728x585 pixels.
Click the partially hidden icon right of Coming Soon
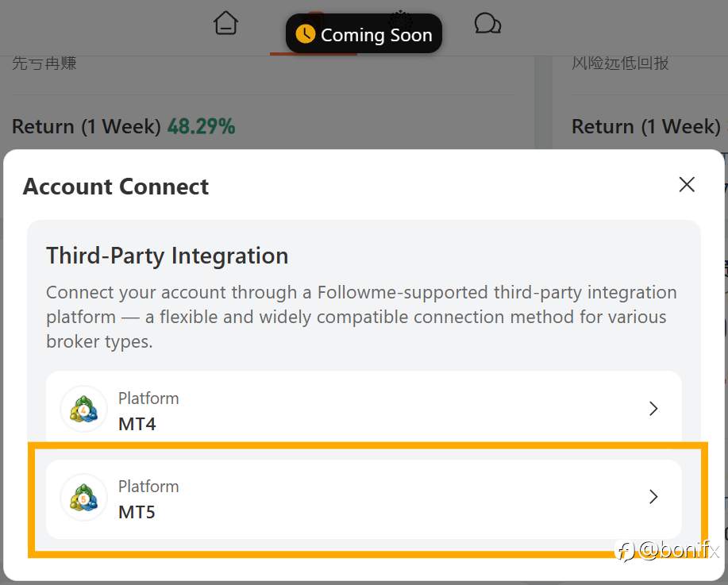click(x=401, y=16)
